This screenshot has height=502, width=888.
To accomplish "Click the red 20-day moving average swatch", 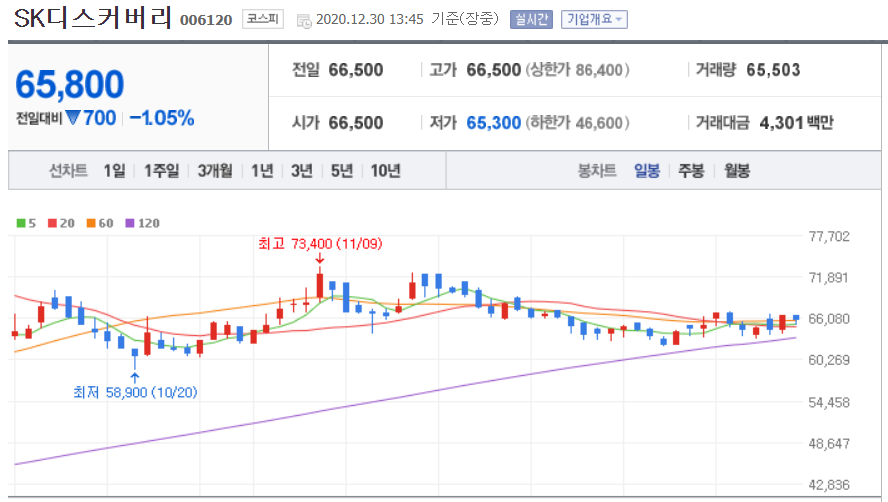I will coord(52,223).
